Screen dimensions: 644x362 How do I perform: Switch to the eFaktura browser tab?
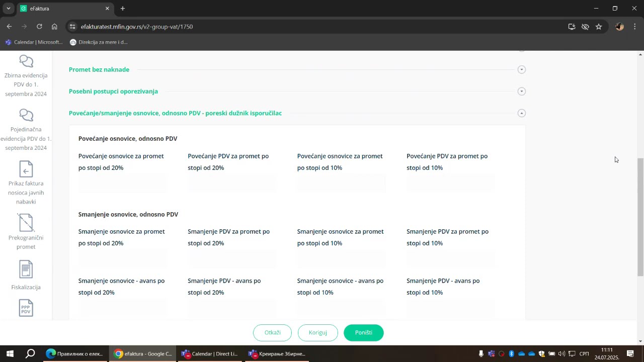tap(64, 9)
